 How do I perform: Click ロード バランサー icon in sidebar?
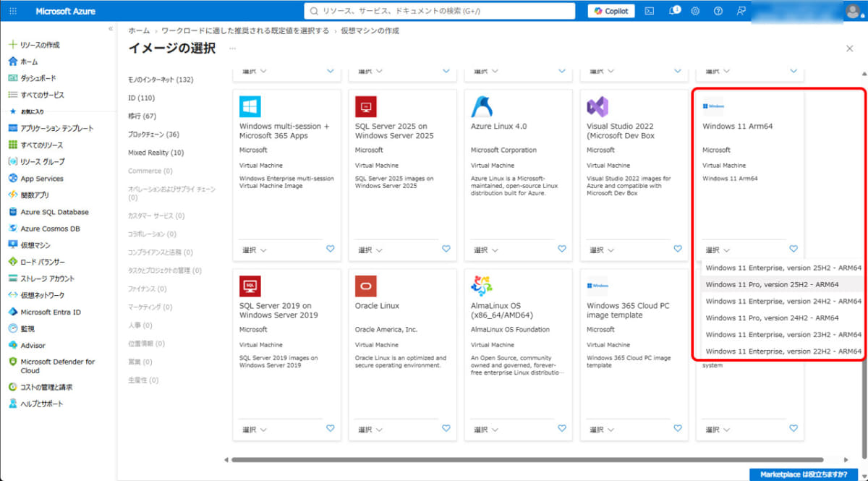click(x=12, y=262)
